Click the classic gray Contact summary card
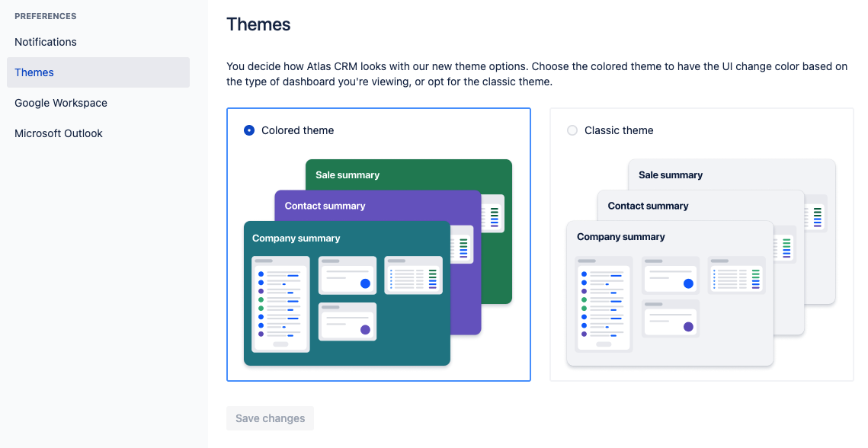This screenshot has width=868, height=448. click(648, 206)
